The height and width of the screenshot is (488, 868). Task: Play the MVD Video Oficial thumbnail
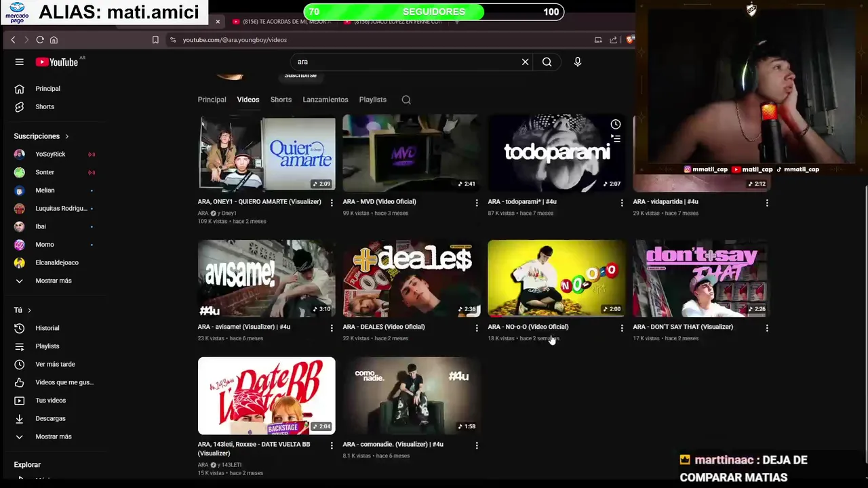[411, 153]
